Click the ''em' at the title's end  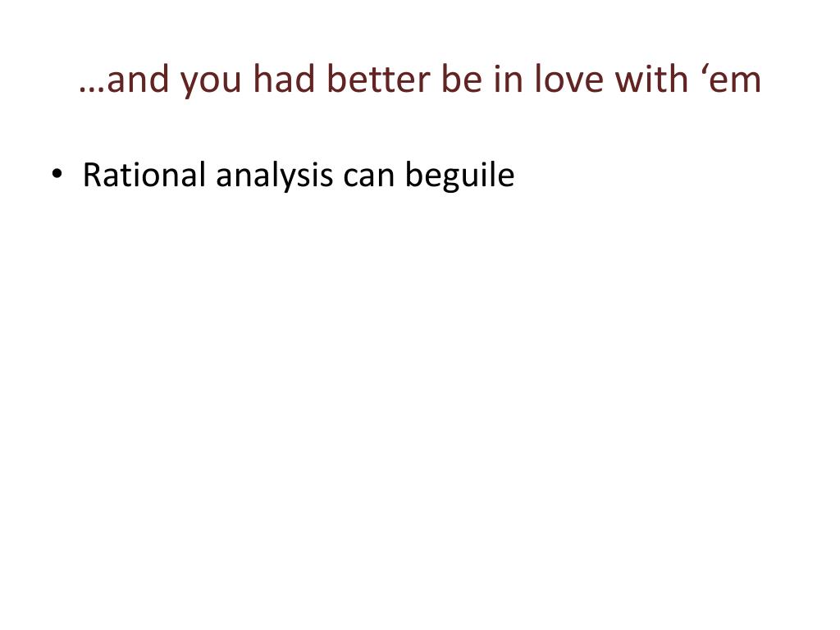pyautogui.click(x=731, y=80)
